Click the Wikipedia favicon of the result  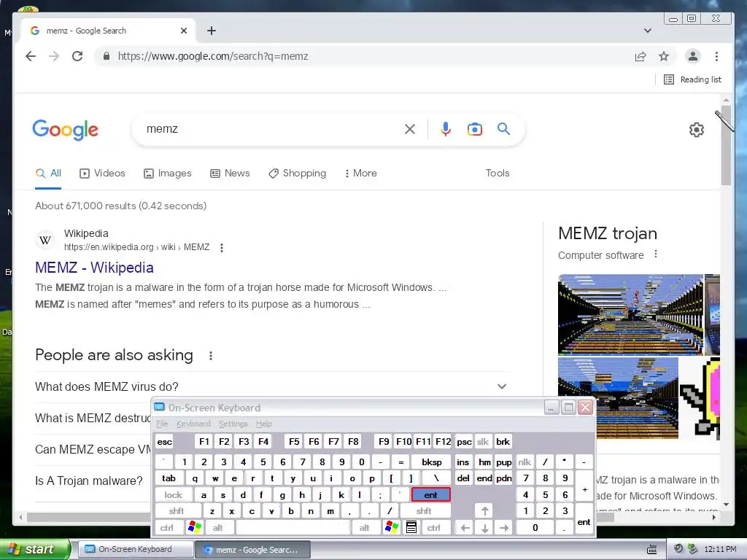[45, 240]
